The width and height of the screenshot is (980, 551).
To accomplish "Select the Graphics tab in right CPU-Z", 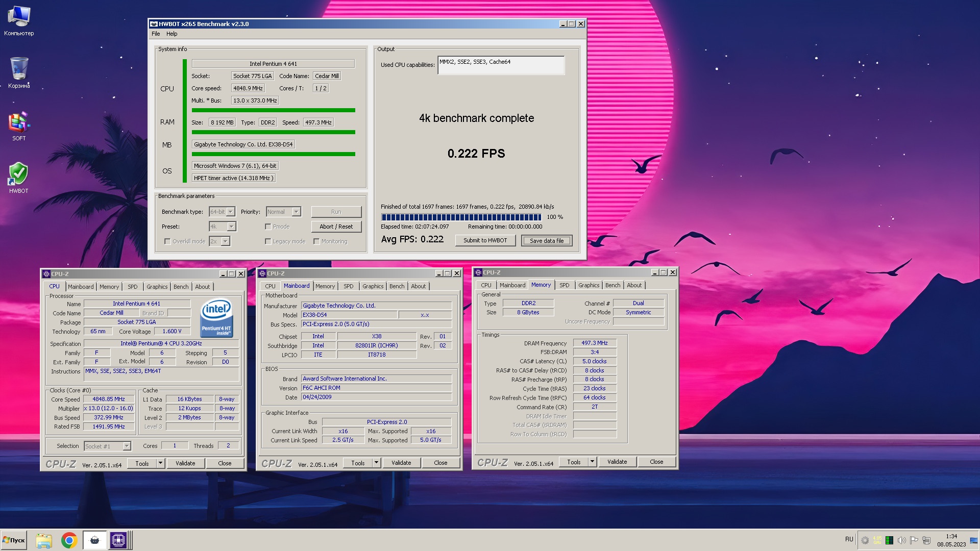I will (589, 285).
